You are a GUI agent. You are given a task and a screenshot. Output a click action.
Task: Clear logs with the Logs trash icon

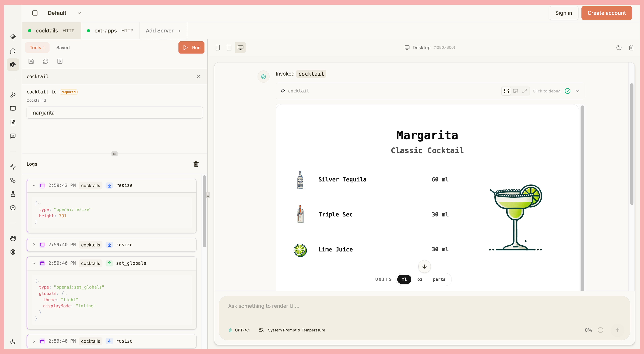[x=196, y=164]
